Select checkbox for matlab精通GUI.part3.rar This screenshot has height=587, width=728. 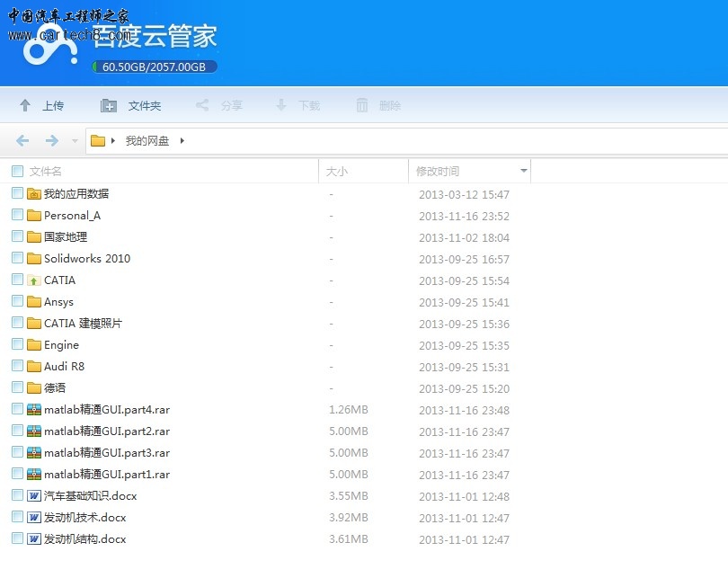(18, 451)
